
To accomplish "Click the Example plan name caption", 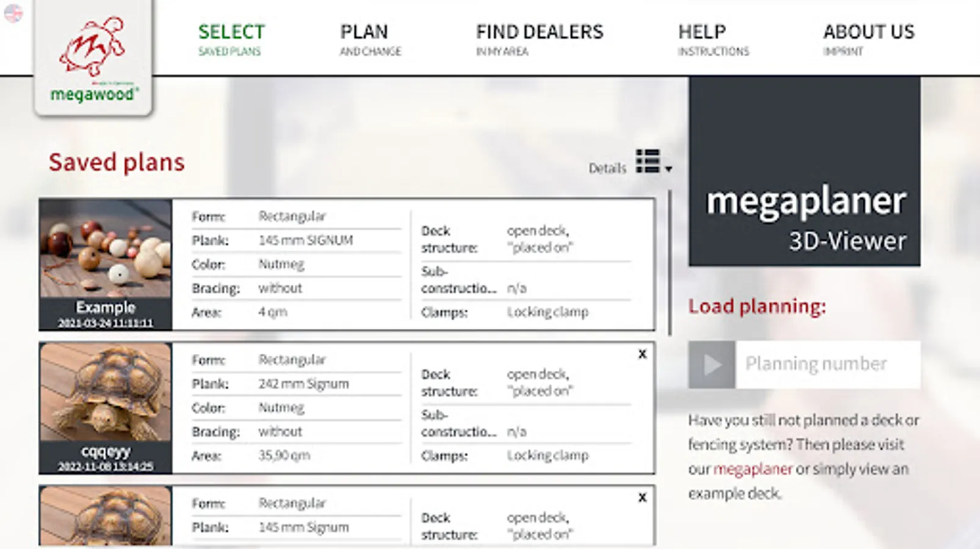I will (x=106, y=307).
